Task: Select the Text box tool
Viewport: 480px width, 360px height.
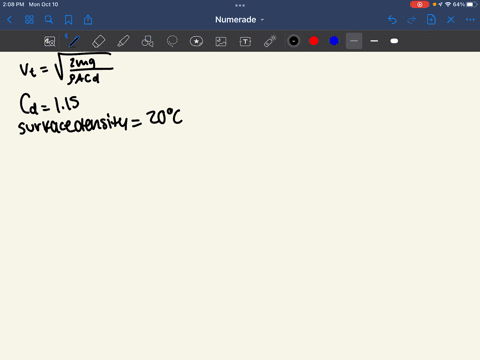Action: 245,41
